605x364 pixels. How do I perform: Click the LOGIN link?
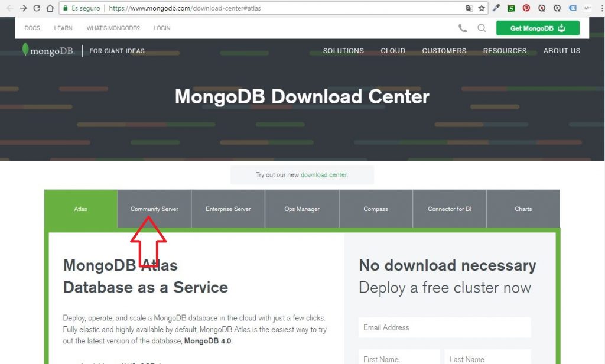[162, 28]
